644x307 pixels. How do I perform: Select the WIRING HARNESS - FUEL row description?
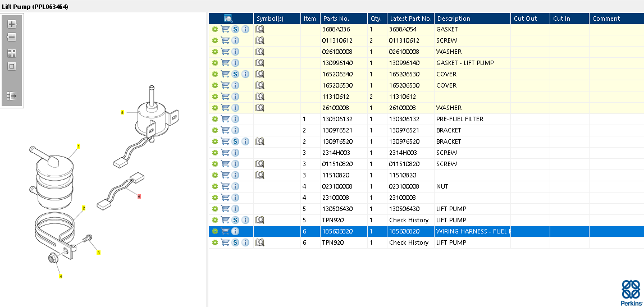[473, 231]
